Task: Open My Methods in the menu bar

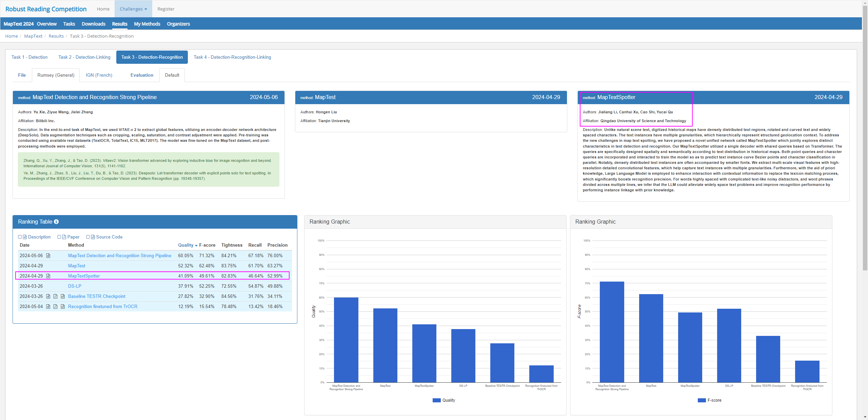Action: pyautogui.click(x=147, y=24)
